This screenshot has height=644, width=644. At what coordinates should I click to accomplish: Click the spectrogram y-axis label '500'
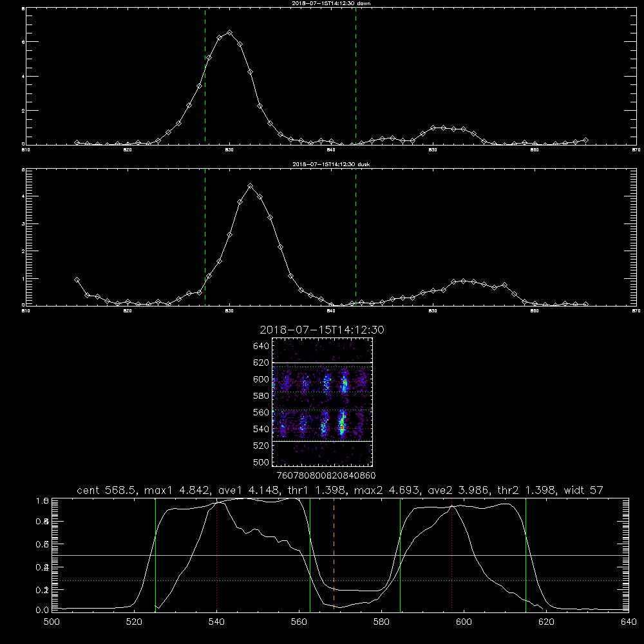tap(261, 462)
